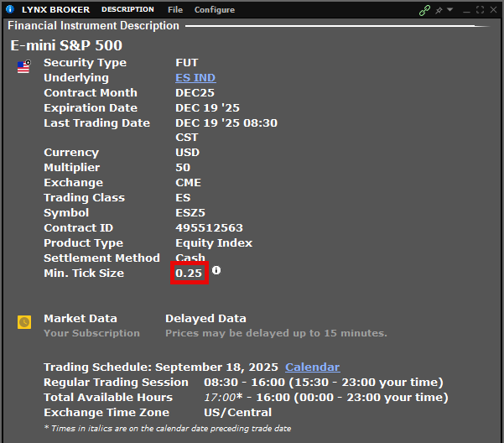
Task: Click the E-mini S&P 500 heading
Action: tap(66, 45)
